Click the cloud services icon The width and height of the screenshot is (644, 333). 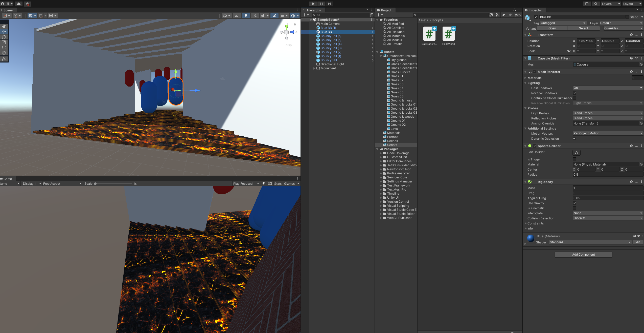tap(19, 4)
